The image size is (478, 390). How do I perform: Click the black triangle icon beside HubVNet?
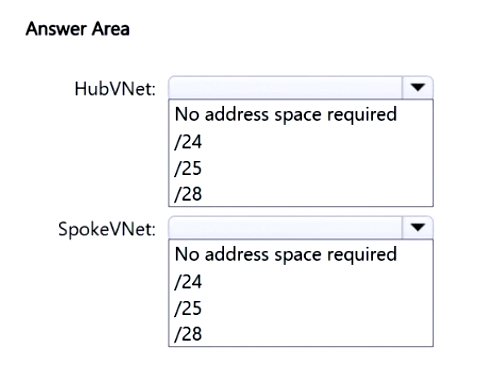click(418, 87)
